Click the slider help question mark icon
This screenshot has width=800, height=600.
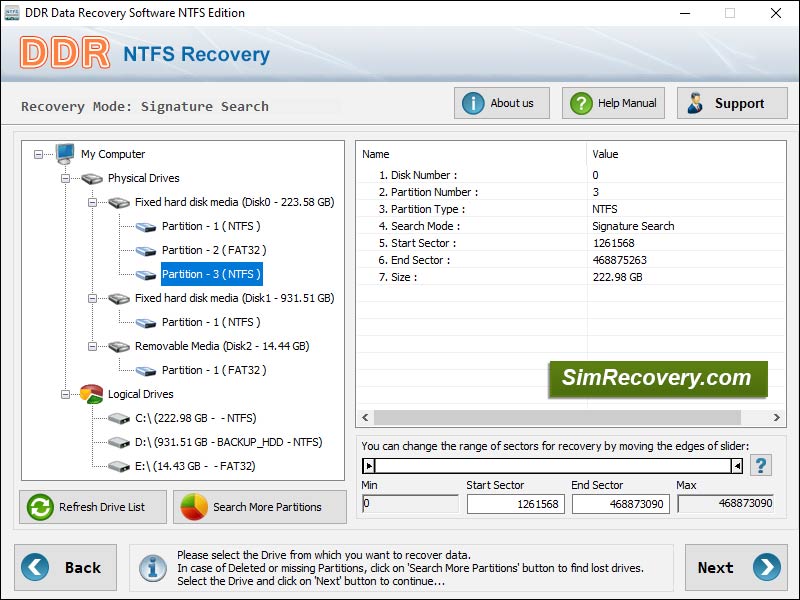tap(760, 464)
